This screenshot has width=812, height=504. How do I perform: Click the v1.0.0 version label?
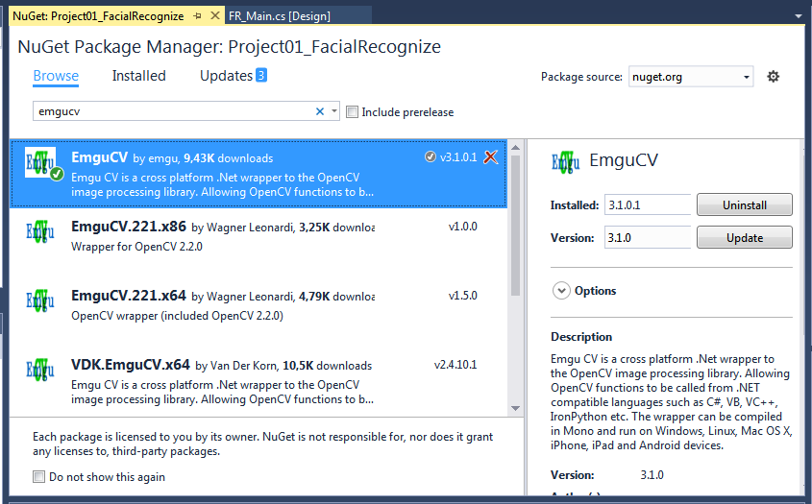[x=463, y=227]
